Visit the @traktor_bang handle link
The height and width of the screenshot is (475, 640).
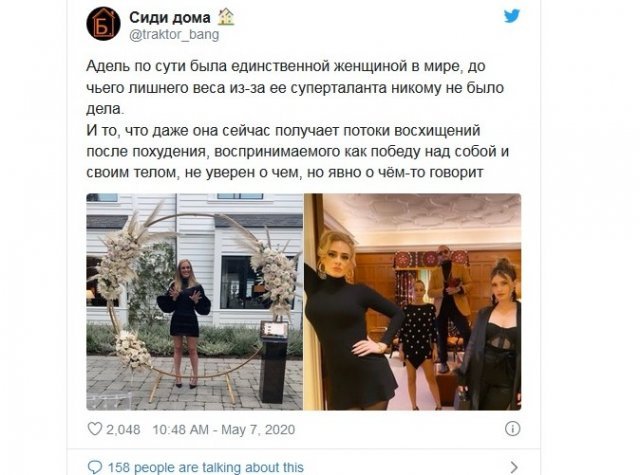(174, 35)
